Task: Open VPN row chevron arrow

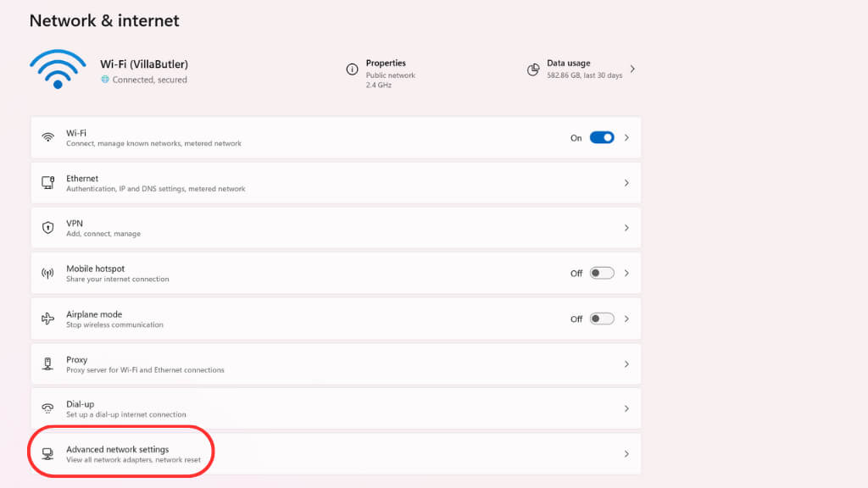Action: 626,228
